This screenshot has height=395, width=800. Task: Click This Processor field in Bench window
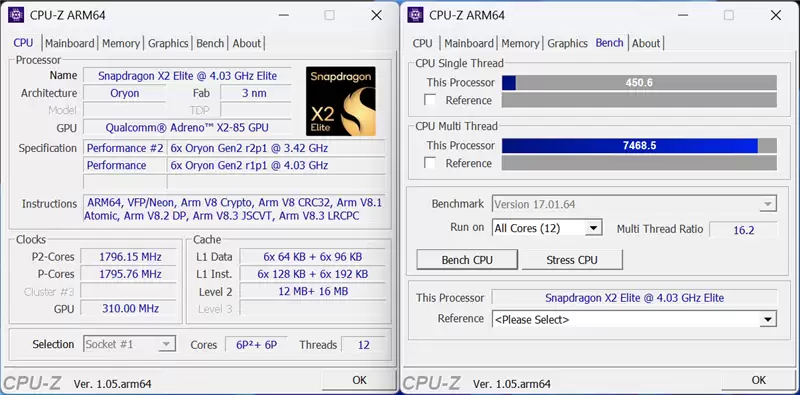click(634, 298)
